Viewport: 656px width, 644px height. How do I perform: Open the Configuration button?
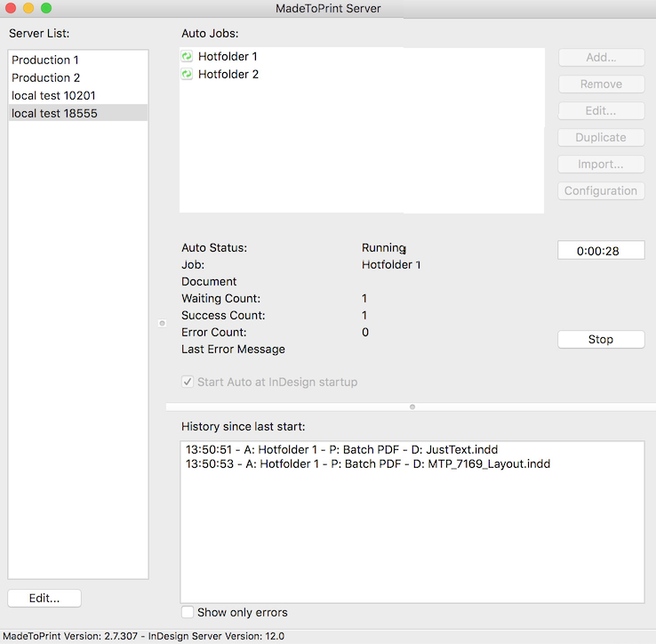click(601, 191)
